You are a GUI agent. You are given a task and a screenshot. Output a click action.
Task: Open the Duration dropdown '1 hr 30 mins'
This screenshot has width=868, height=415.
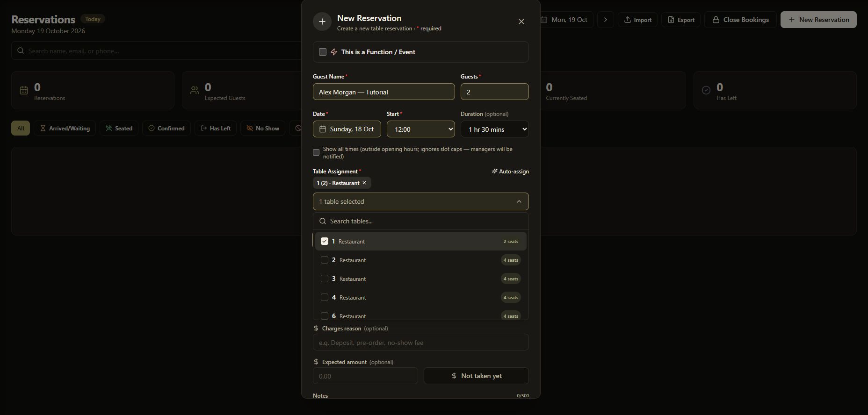click(495, 129)
